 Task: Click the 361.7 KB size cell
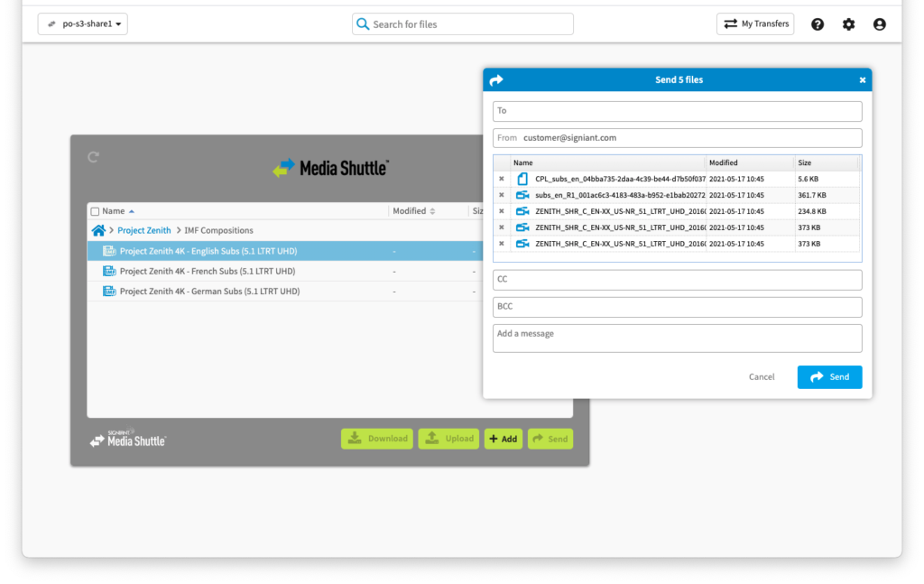pyautogui.click(x=812, y=195)
